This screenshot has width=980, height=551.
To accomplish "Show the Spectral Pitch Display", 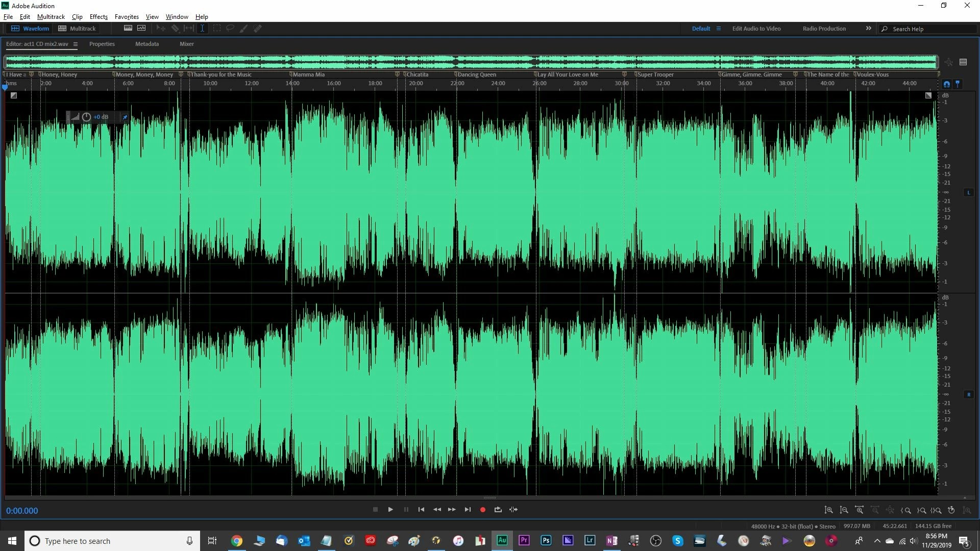I will [141, 29].
